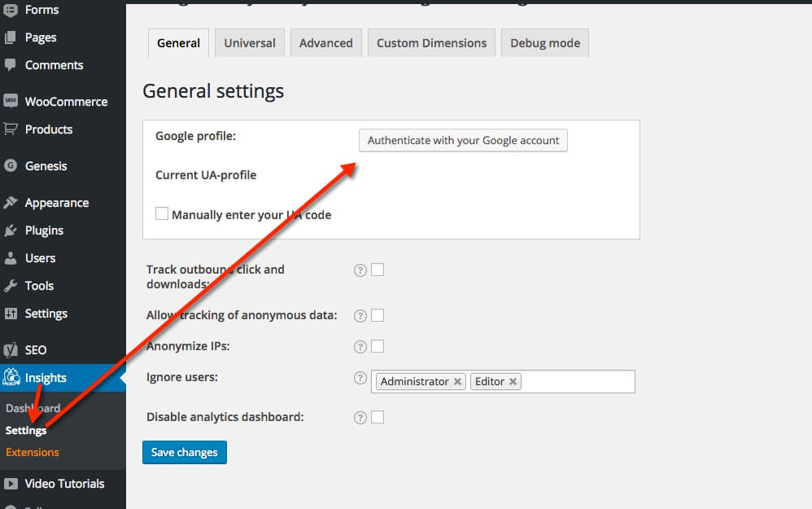Select the Appearance paintbrush icon

coord(11,203)
